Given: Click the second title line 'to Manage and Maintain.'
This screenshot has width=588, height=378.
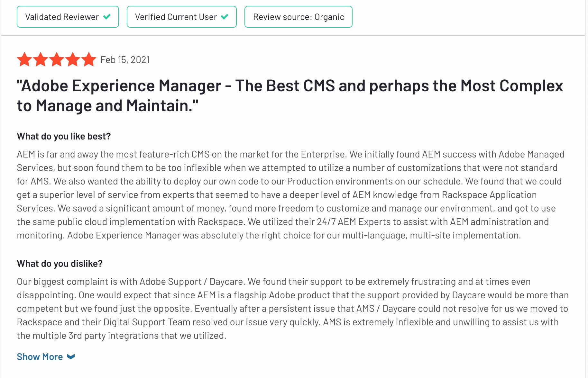Looking at the screenshot, I should [x=108, y=105].
